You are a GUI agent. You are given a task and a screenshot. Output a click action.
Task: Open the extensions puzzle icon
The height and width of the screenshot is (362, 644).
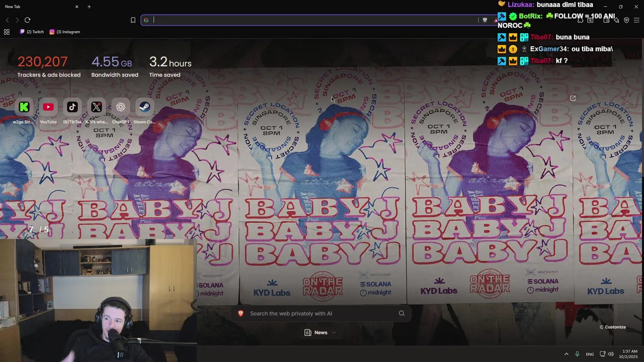[x=580, y=20]
